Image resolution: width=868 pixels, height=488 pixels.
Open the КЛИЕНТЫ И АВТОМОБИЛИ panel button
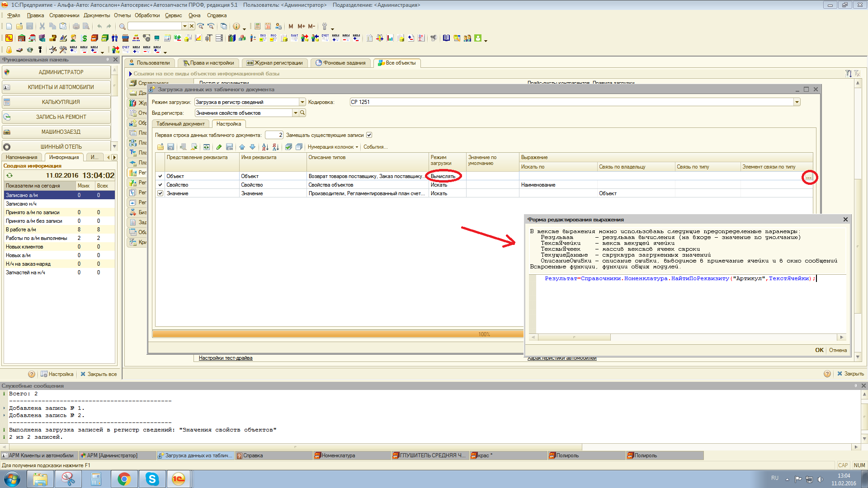(57, 87)
